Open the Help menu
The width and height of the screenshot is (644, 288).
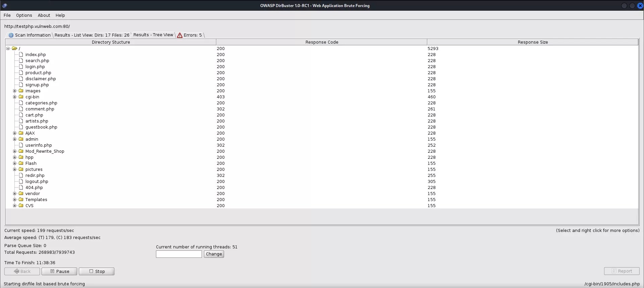tap(60, 15)
